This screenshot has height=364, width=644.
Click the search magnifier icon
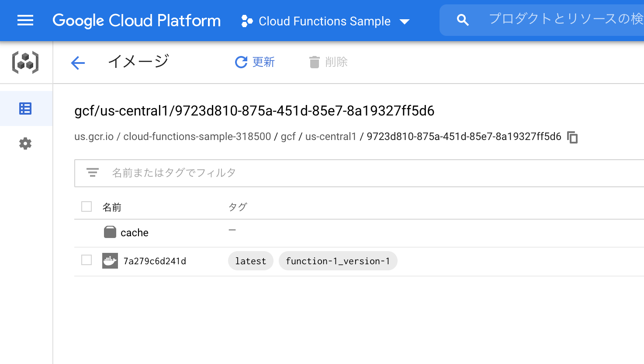tap(462, 20)
